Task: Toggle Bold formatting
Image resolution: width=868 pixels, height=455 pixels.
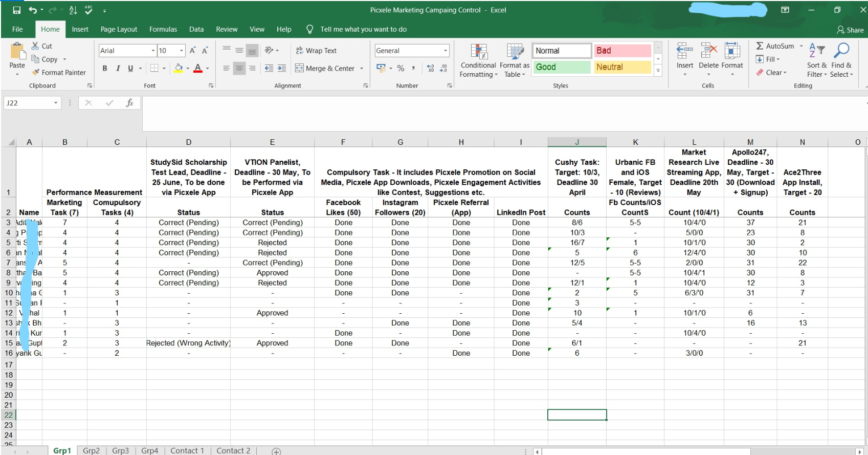Action: (x=105, y=68)
